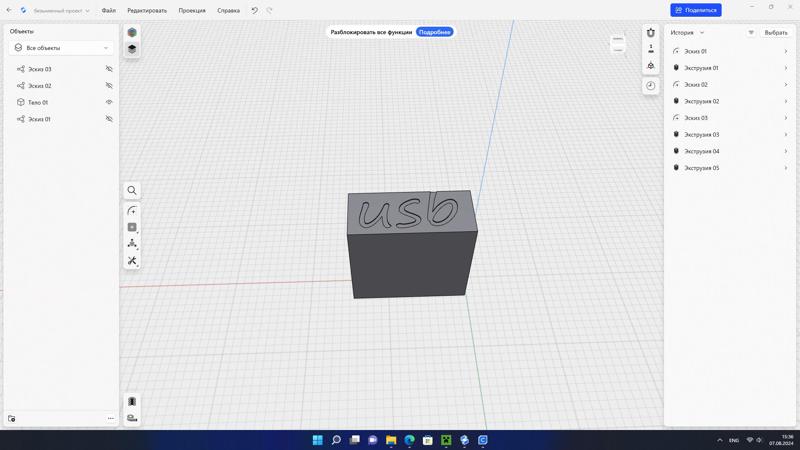Expand Экструзия 02 history step chevron
Screen dimensions: 800x450
(x=786, y=102)
